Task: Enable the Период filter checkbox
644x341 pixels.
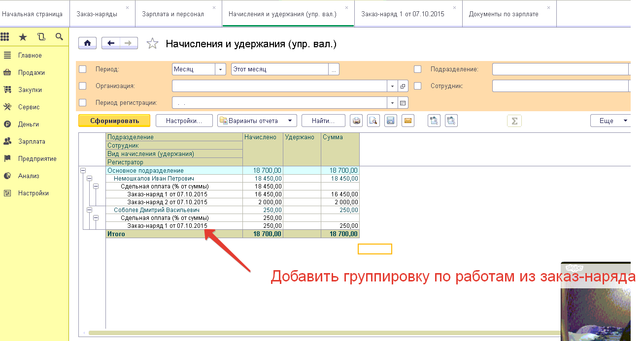Action: [83, 69]
